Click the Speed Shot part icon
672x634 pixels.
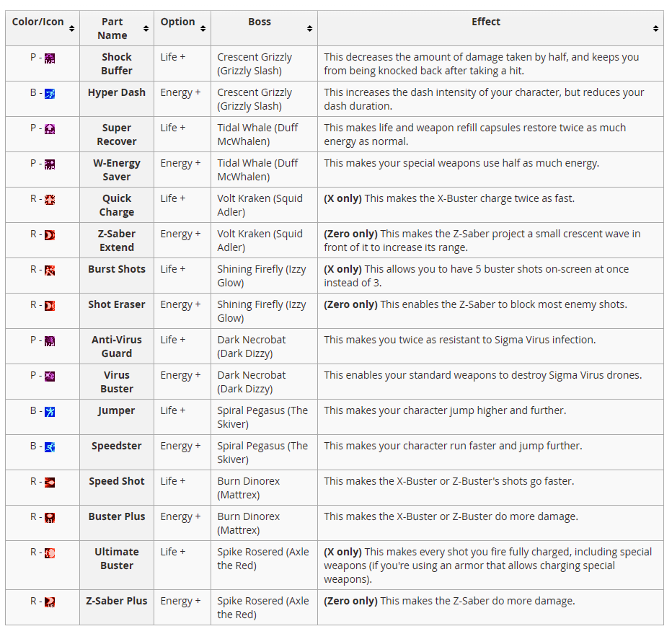50,482
